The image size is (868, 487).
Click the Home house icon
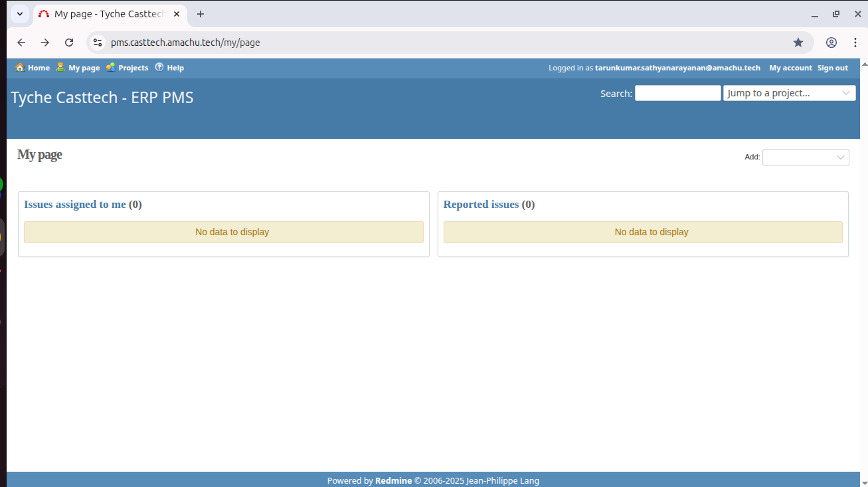(x=19, y=67)
